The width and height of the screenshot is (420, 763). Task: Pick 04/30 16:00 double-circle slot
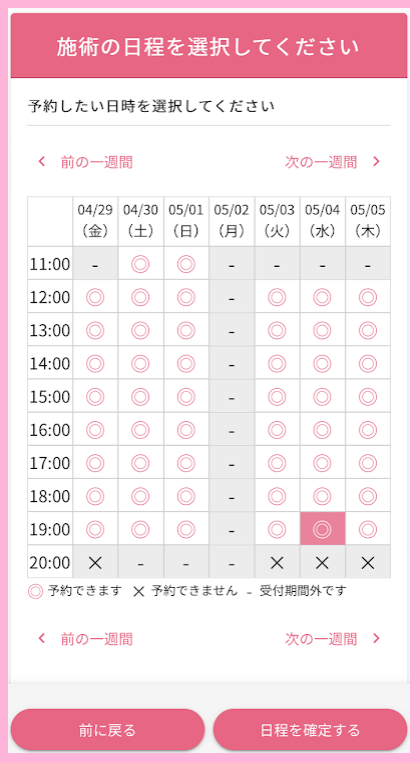141,429
